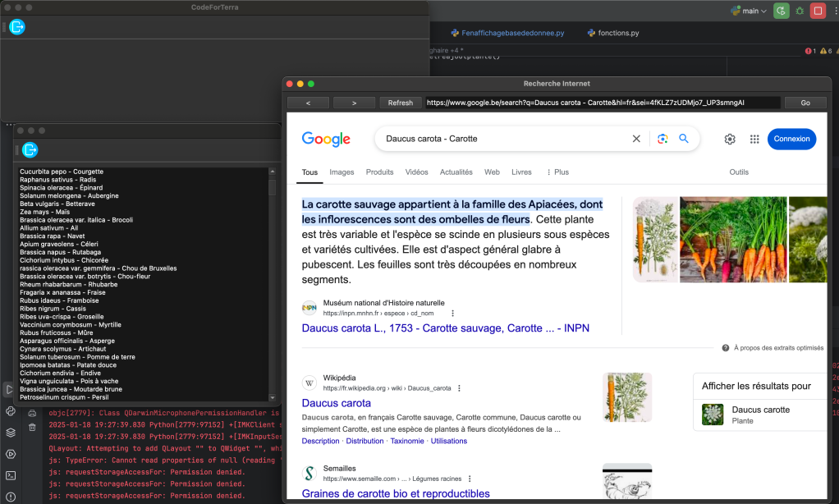
Task: Select the Daucus carotte Plante suggestion
Action: [760, 415]
